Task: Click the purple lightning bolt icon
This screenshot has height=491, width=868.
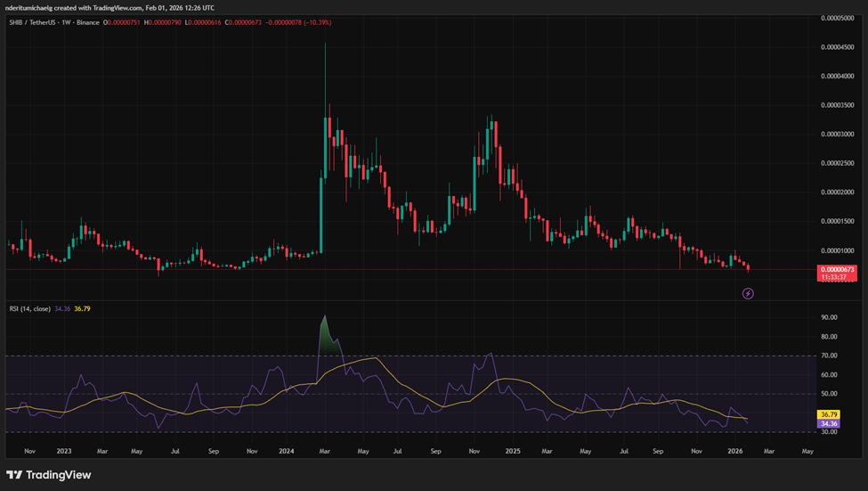Action: click(748, 293)
